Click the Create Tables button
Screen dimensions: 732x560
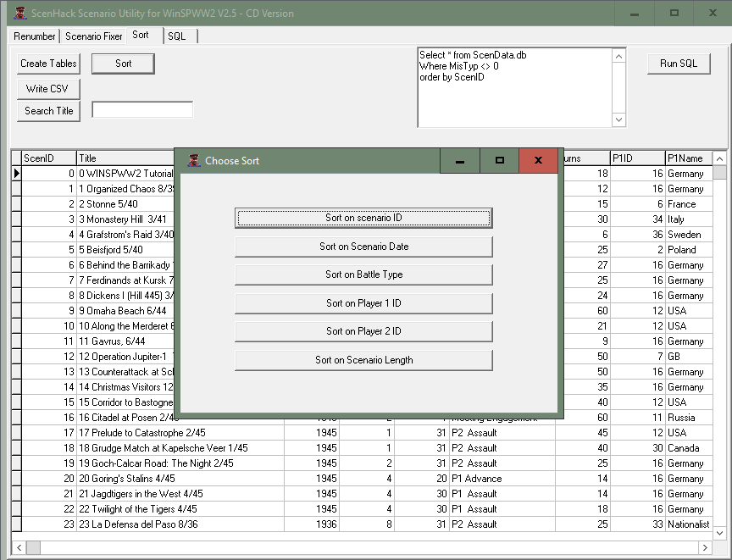[x=48, y=64]
